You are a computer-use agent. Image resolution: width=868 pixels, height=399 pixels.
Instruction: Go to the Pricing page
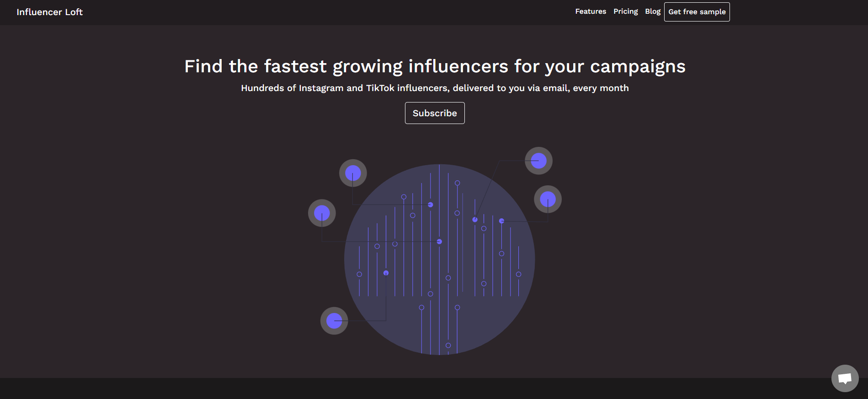point(625,11)
